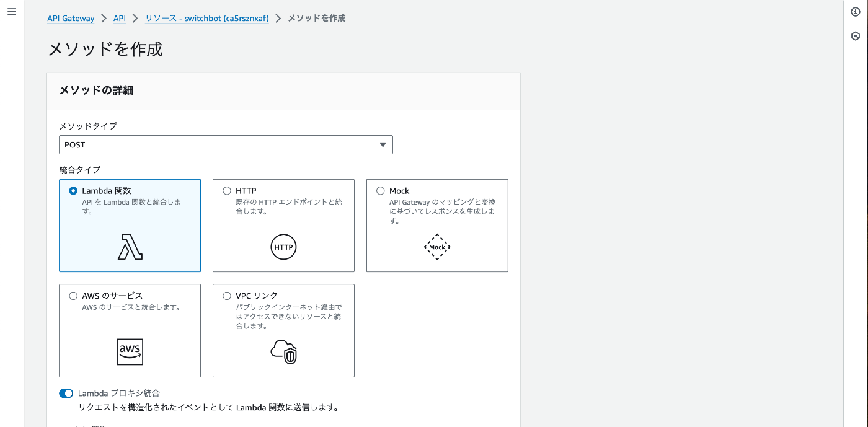This screenshot has height=427, width=868.
Task: Click the AWS logo icon
Action: click(x=130, y=352)
